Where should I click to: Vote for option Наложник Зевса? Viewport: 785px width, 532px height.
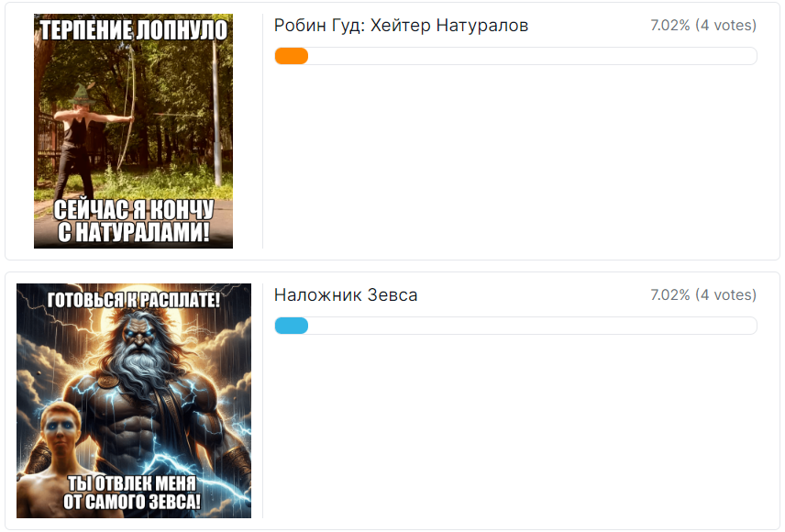click(346, 295)
